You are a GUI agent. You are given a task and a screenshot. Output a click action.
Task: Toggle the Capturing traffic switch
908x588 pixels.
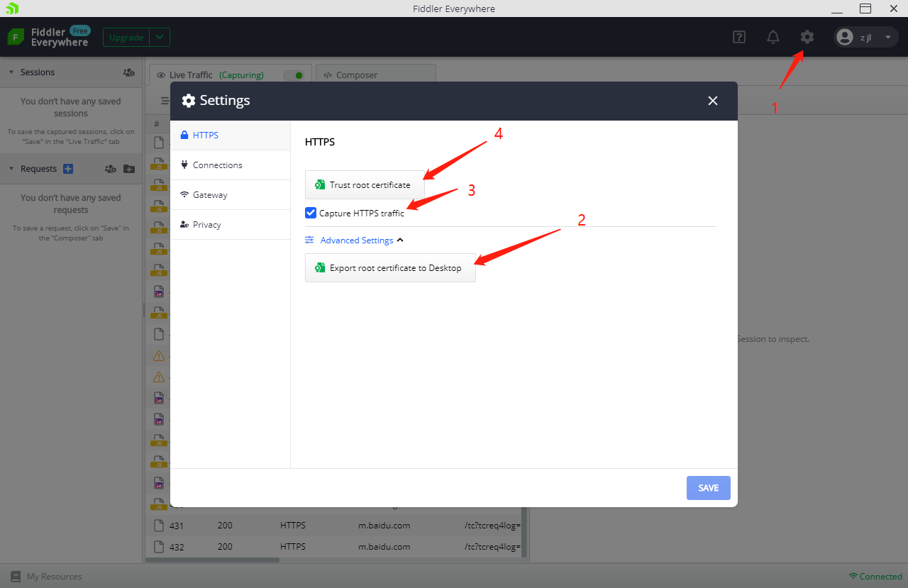click(293, 74)
